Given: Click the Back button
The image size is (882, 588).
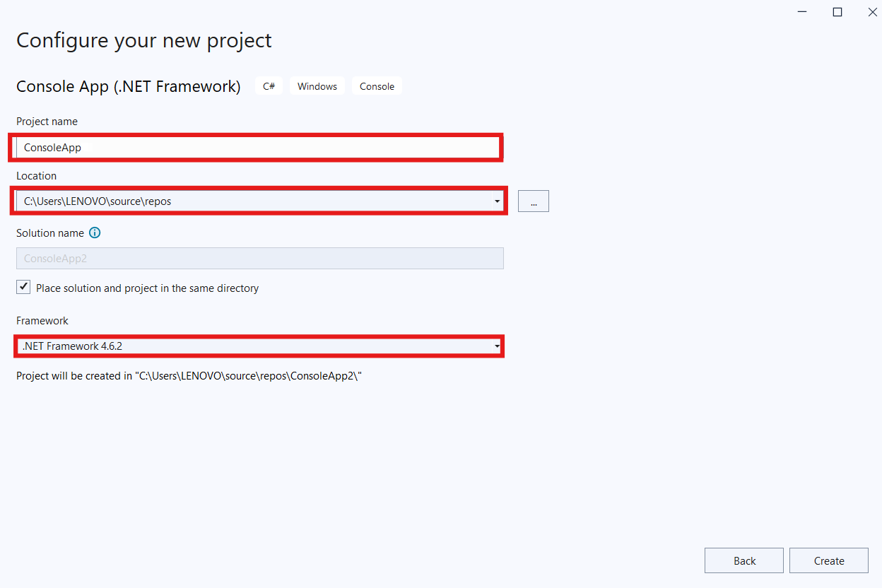Looking at the screenshot, I should click(x=744, y=560).
